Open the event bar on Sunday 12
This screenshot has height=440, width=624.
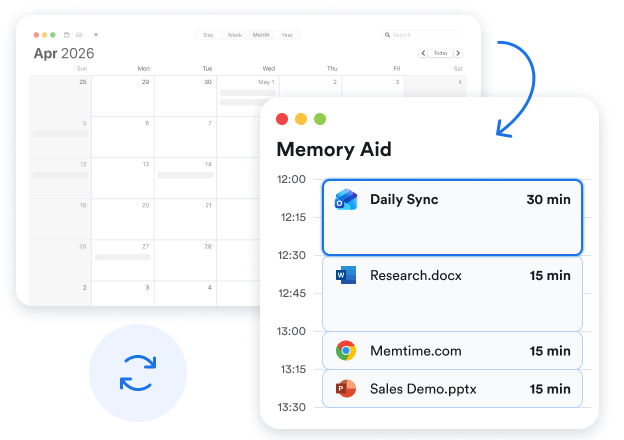[x=60, y=175]
